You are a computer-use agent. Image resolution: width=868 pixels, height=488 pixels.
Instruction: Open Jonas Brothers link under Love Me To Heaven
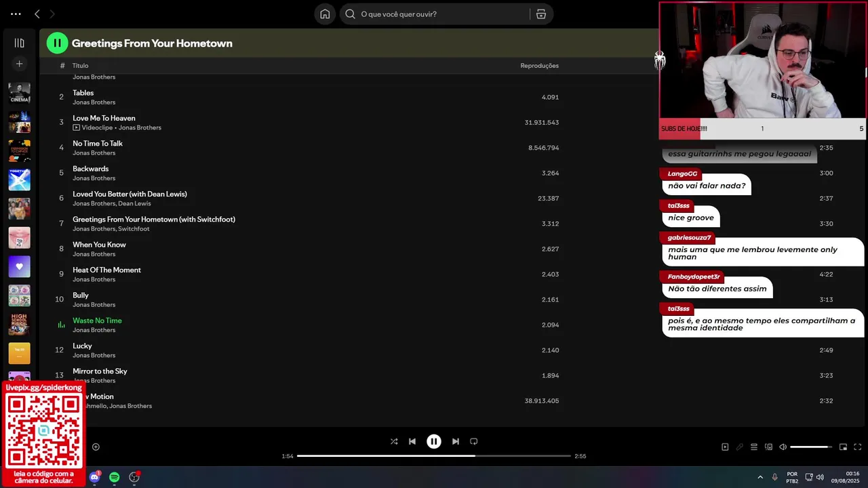coord(140,127)
